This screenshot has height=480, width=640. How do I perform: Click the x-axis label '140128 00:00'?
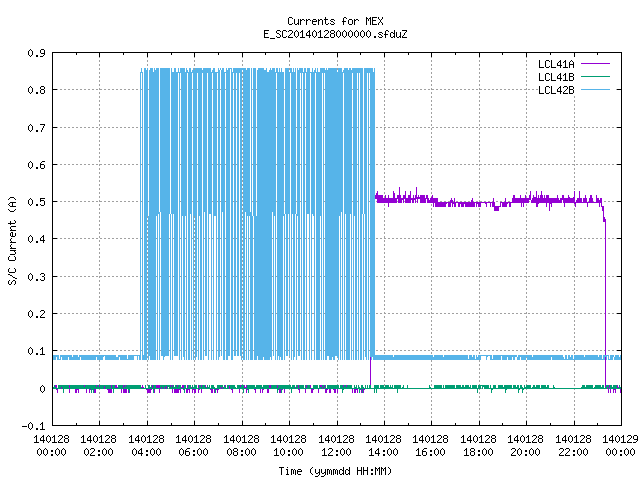click(51, 446)
